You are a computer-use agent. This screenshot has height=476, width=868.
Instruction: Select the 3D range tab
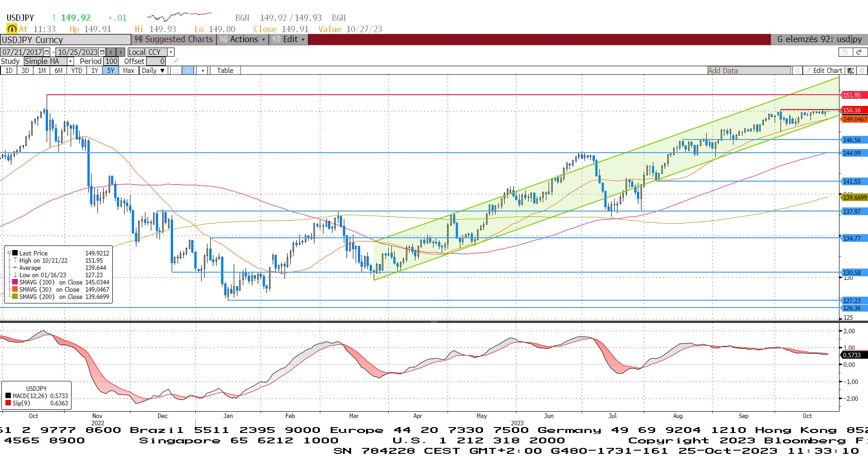[25, 71]
